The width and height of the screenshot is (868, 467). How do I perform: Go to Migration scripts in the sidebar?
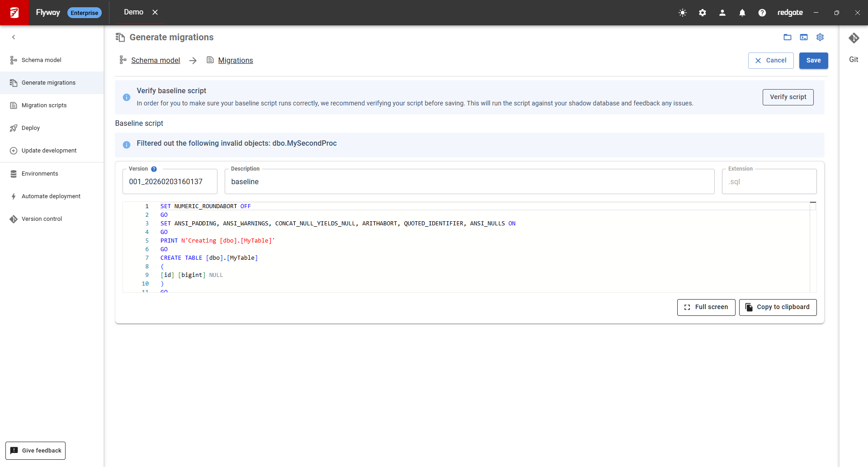[44, 105]
